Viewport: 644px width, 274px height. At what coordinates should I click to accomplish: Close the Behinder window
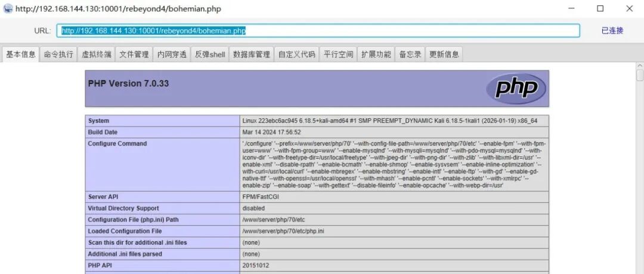[629, 8]
